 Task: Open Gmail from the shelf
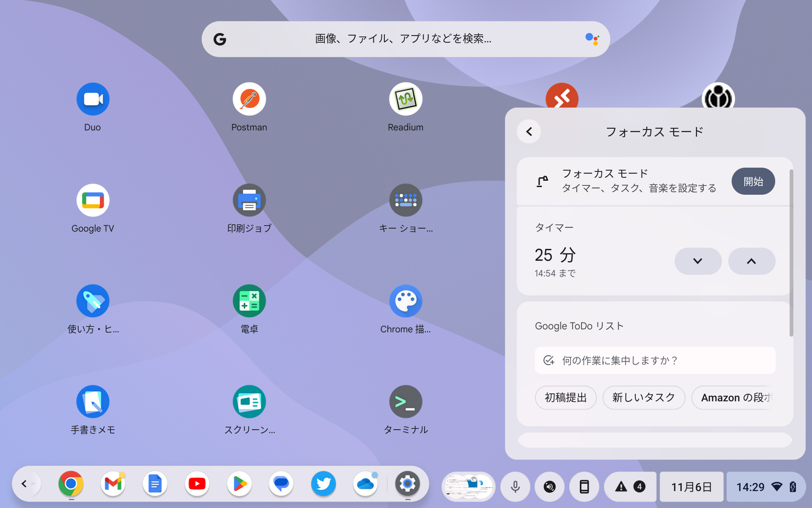pos(112,483)
